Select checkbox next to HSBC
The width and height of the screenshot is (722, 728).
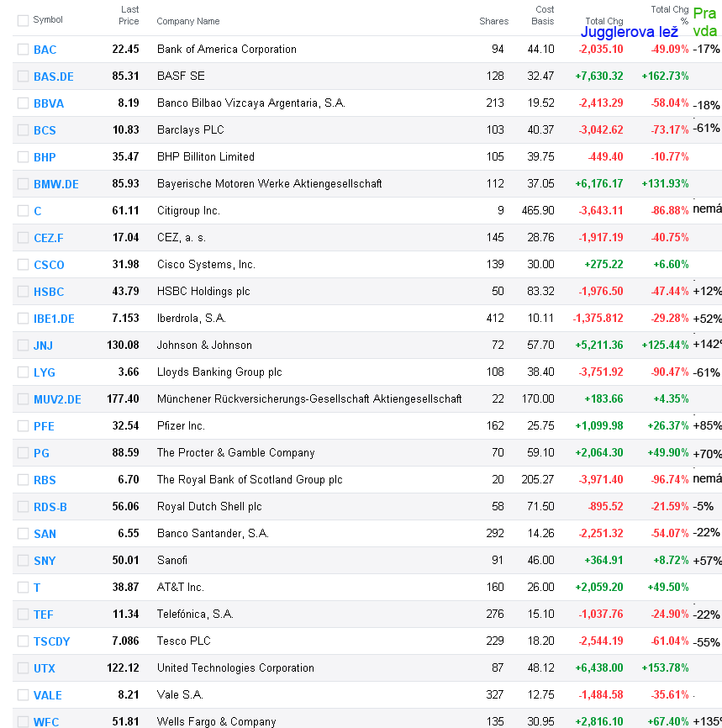[x=23, y=292]
